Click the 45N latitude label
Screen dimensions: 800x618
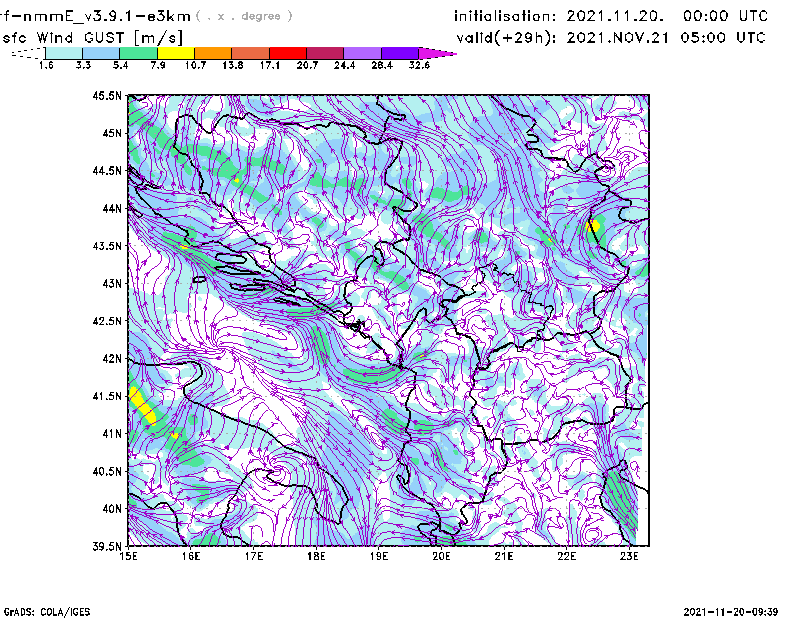pos(112,133)
